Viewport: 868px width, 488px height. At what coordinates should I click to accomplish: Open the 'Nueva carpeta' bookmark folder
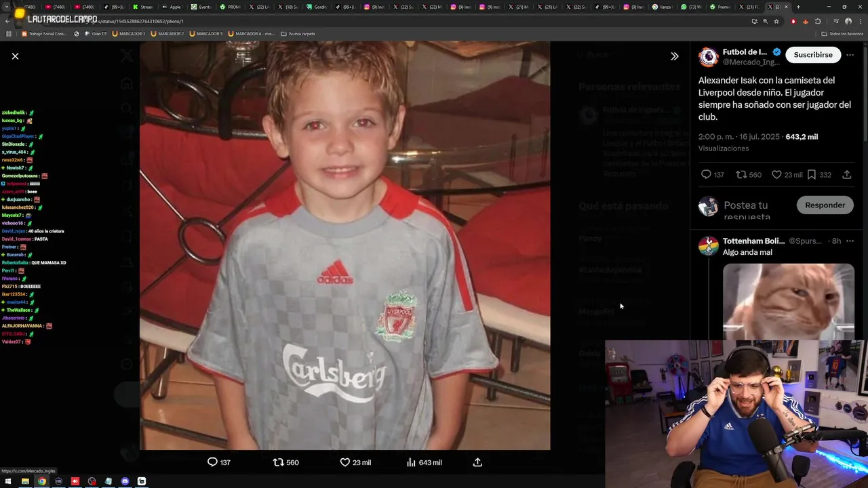(x=298, y=33)
